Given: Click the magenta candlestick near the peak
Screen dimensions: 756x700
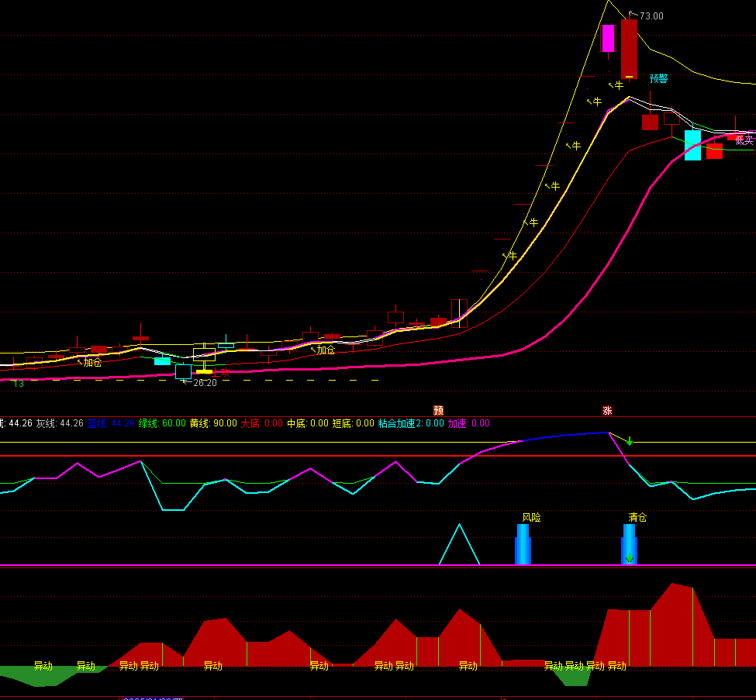Looking at the screenshot, I should click(608, 39).
